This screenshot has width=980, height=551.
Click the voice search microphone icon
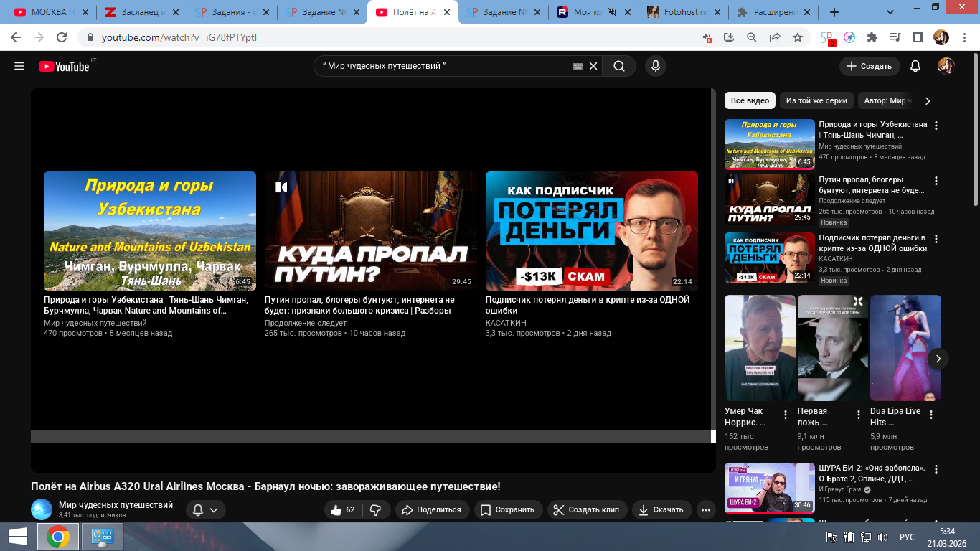654,66
